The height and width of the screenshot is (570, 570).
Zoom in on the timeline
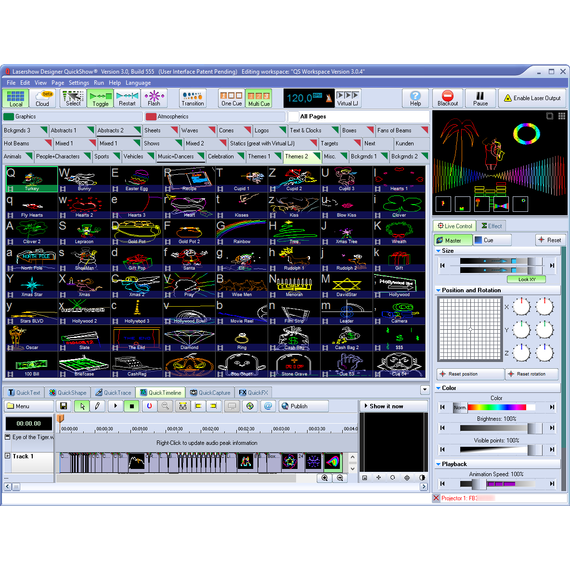[x=325, y=478]
